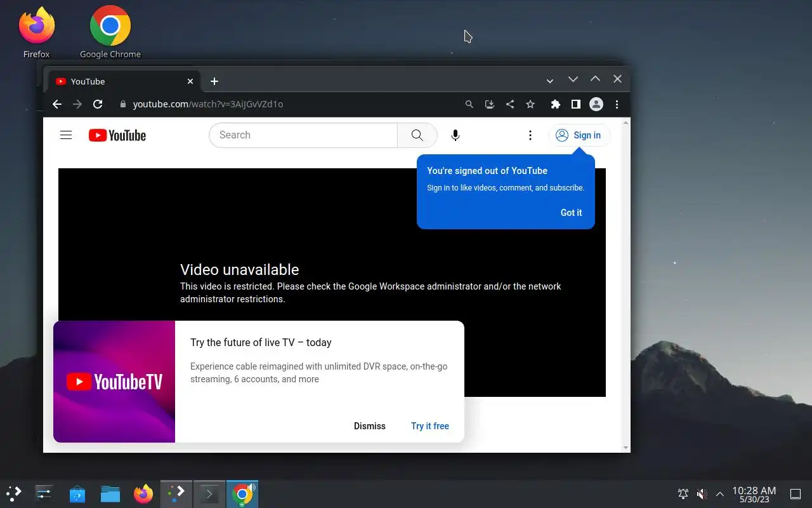
Task: Open Chrome three-dot menu
Action: (617, 104)
